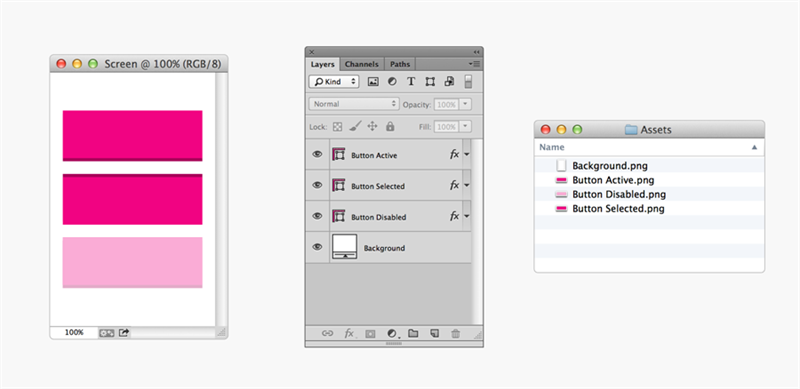Click the Name column header
Screen dimensions: 800x389
(x=649, y=148)
